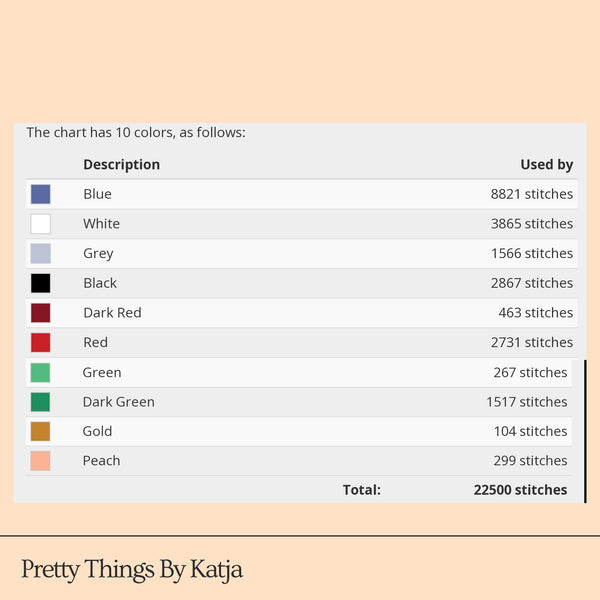Select the White color swatch
The width and height of the screenshot is (600, 600).
pyautogui.click(x=40, y=224)
